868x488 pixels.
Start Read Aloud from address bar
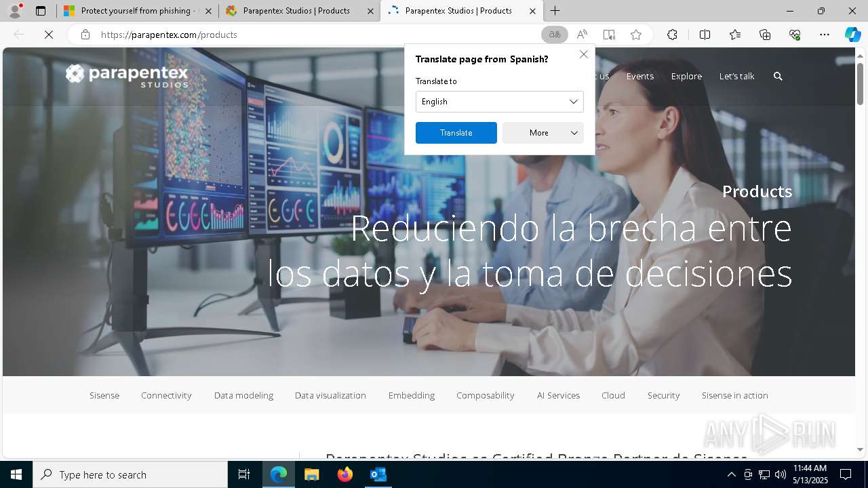(582, 35)
